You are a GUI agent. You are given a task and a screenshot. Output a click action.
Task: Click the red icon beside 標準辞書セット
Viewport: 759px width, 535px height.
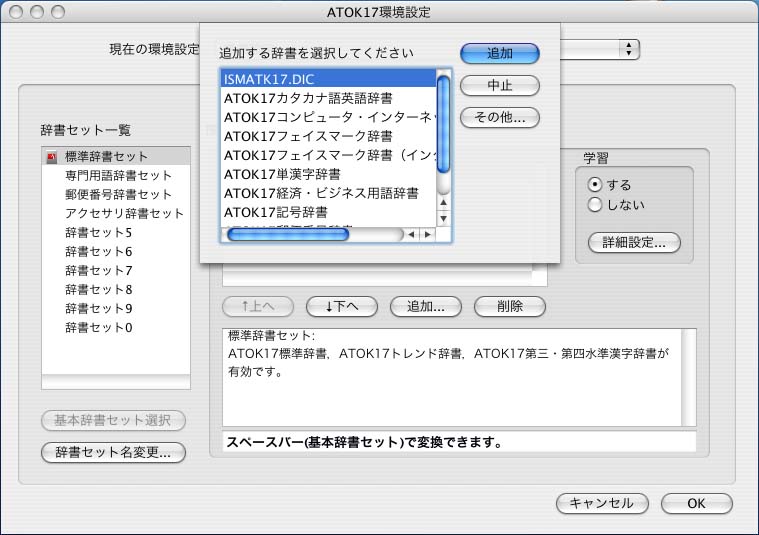click(x=52, y=157)
